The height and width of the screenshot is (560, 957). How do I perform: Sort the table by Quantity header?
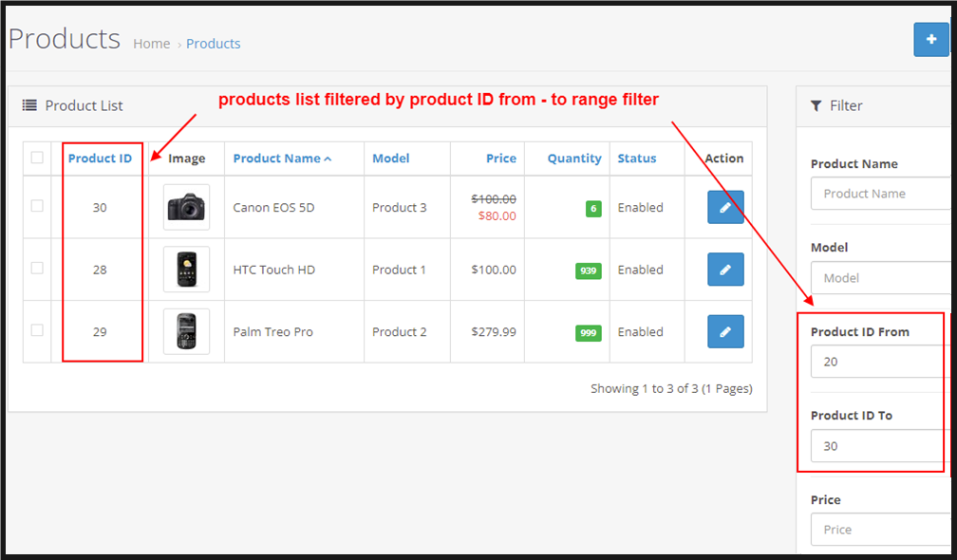pyautogui.click(x=573, y=159)
